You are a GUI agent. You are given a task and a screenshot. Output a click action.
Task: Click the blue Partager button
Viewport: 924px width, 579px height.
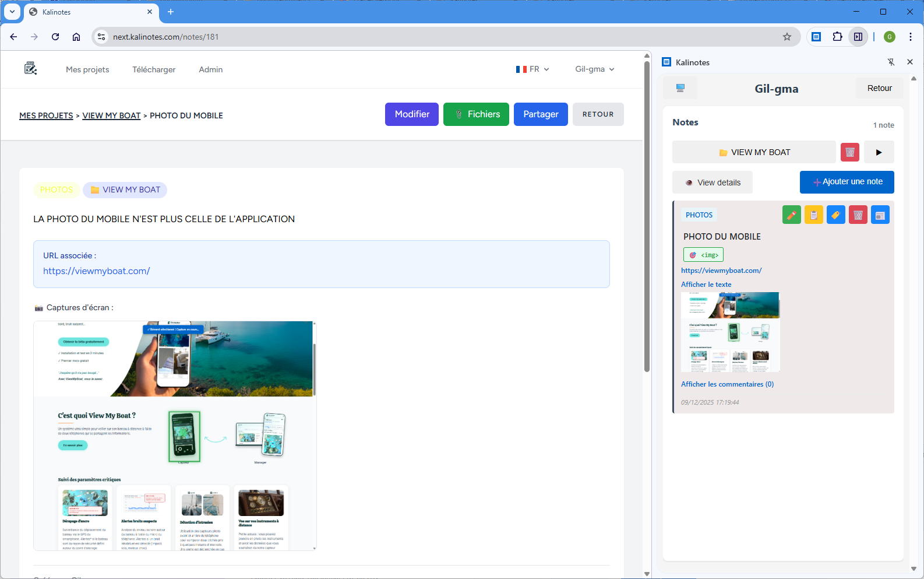(x=541, y=114)
